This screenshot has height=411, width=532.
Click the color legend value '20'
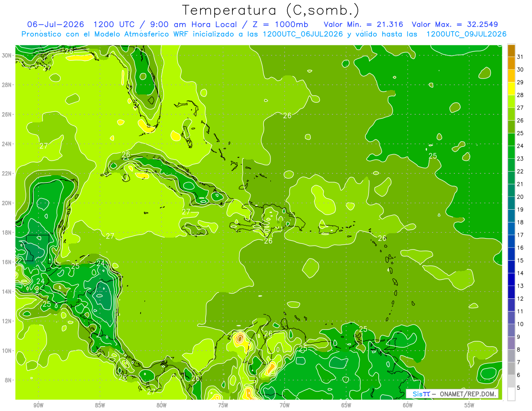point(520,197)
